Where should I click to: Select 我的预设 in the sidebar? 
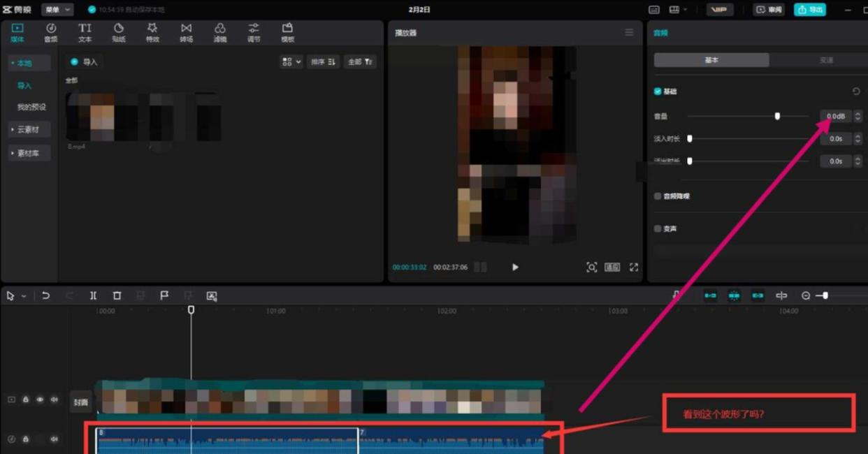[31, 108]
